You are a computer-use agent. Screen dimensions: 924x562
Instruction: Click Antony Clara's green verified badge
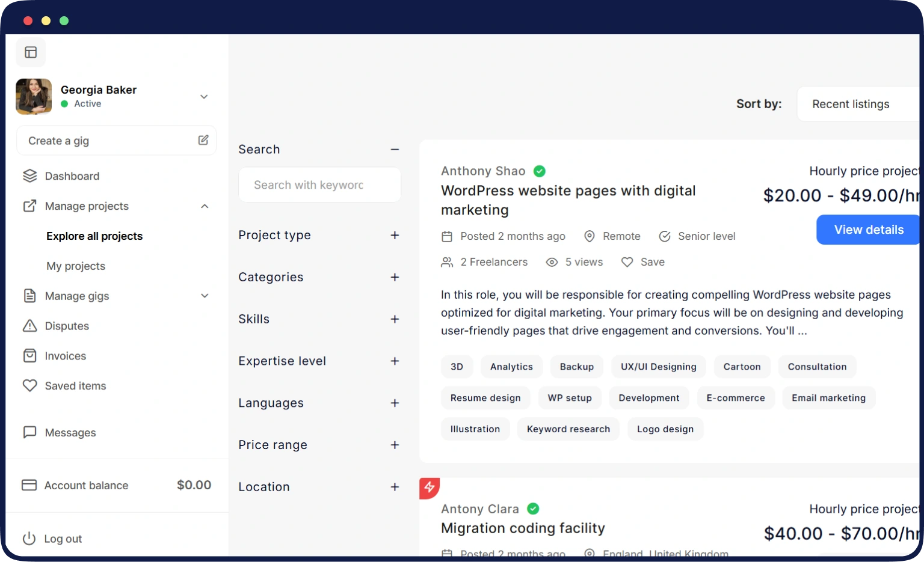533,509
